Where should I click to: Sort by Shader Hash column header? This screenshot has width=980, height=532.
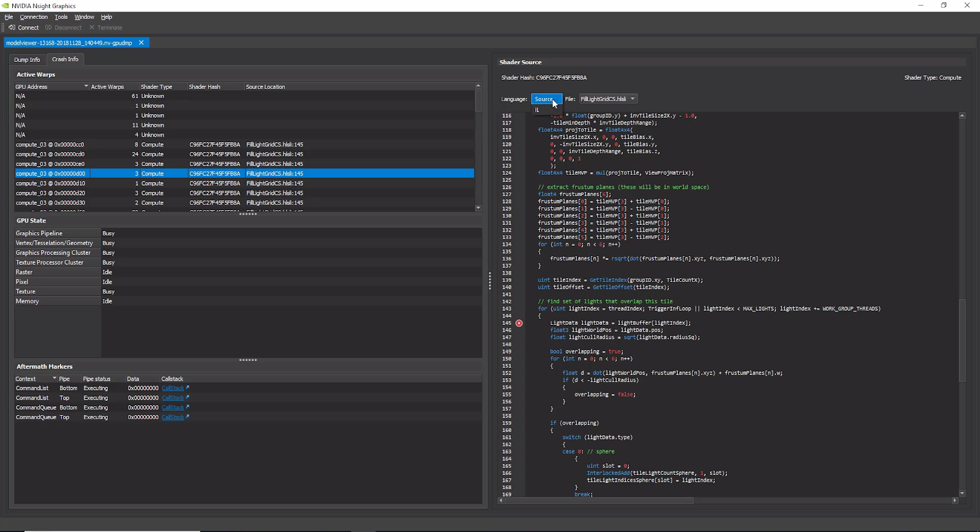point(216,86)
